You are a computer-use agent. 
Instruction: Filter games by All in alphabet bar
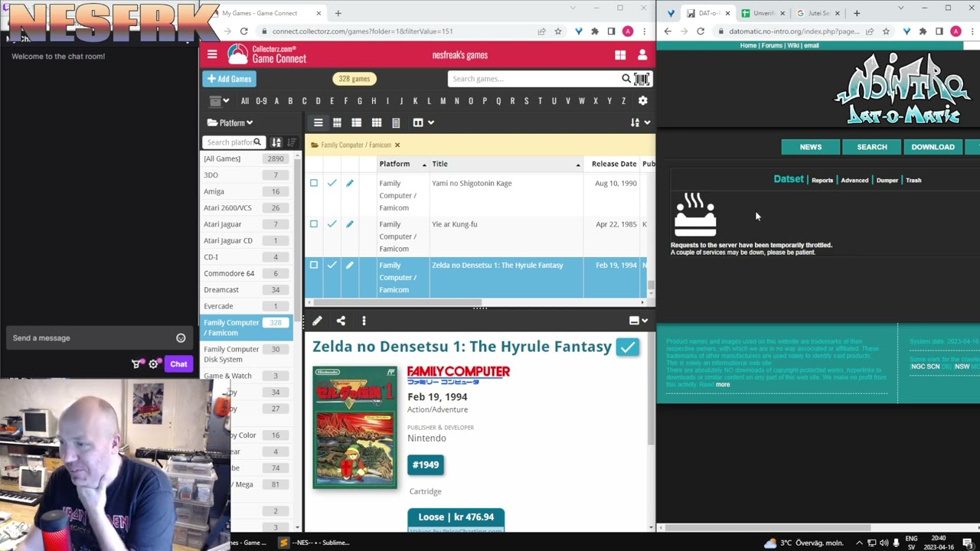click(245, 101)
